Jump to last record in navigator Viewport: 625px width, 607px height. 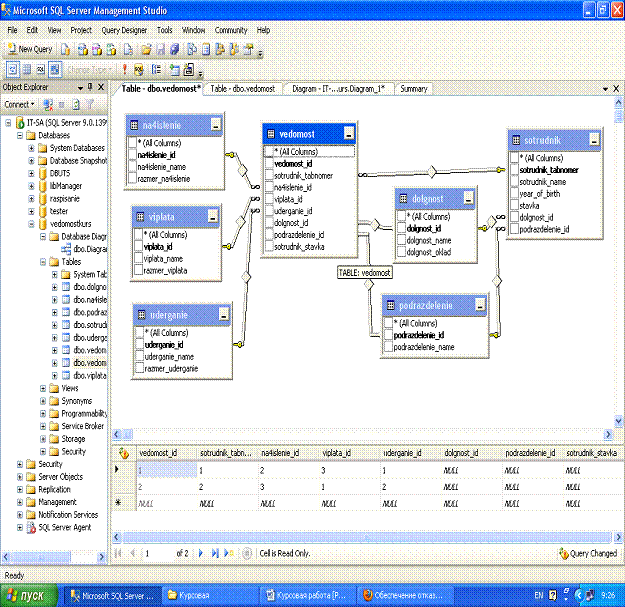(213, 553)
